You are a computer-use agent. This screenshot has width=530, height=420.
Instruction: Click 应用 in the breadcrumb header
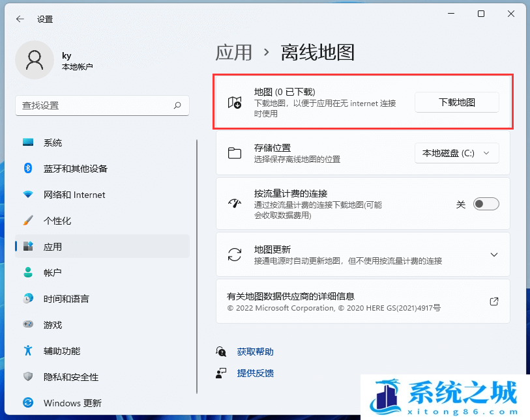pos(233,52)
